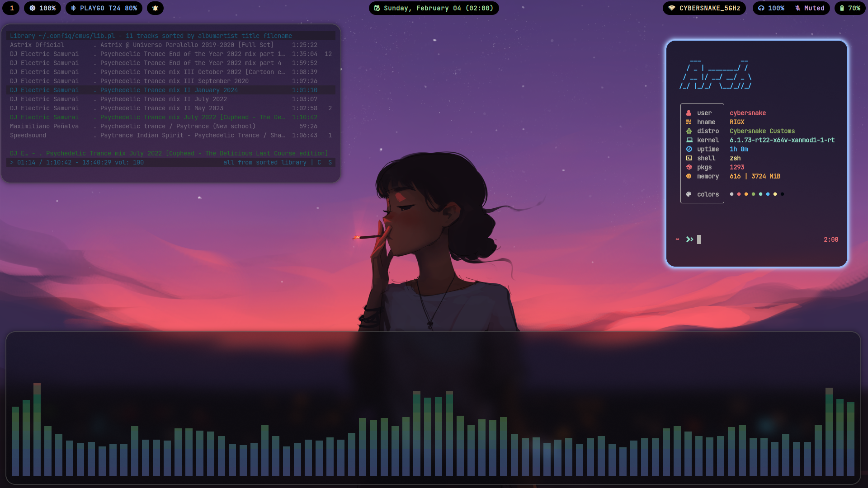868x488 pixels.
Task: Click the brightness 100% module
Action: (x=42, y=8)
